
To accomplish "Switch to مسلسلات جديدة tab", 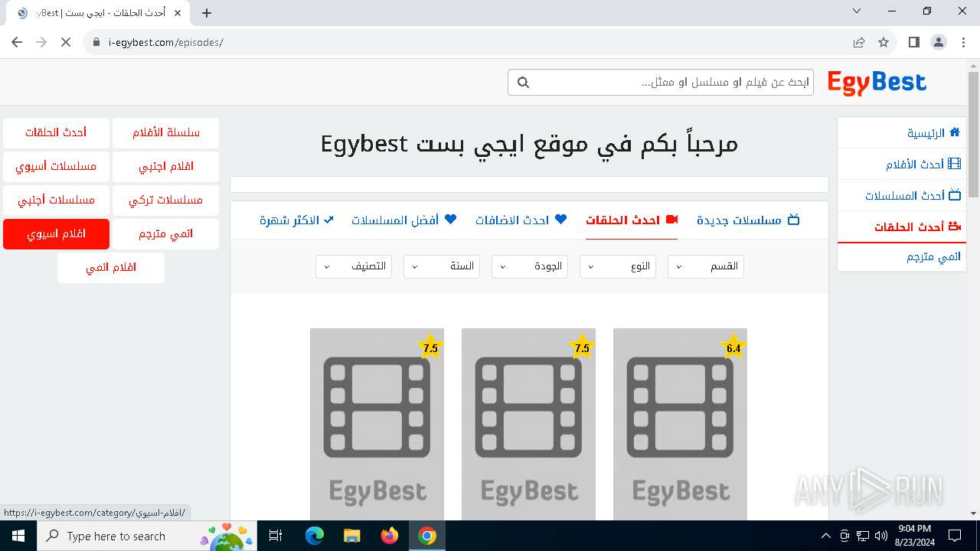I will (748, 220).
